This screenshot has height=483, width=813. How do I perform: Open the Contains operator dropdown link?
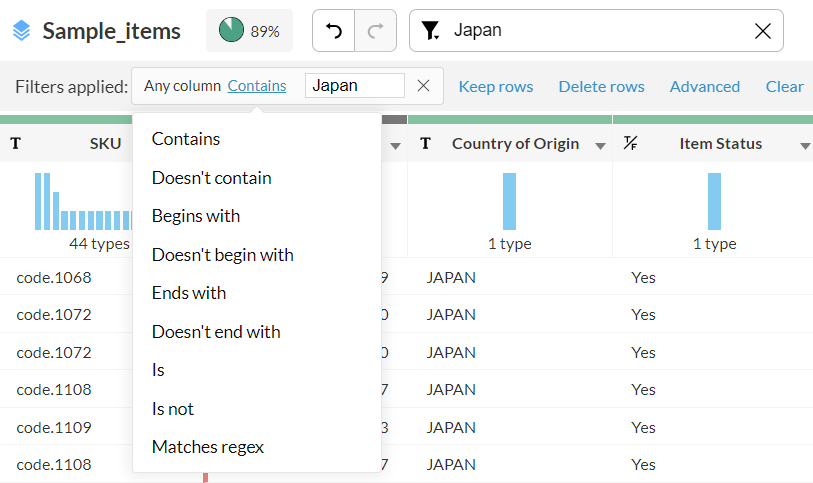click(x=257, y=86)
